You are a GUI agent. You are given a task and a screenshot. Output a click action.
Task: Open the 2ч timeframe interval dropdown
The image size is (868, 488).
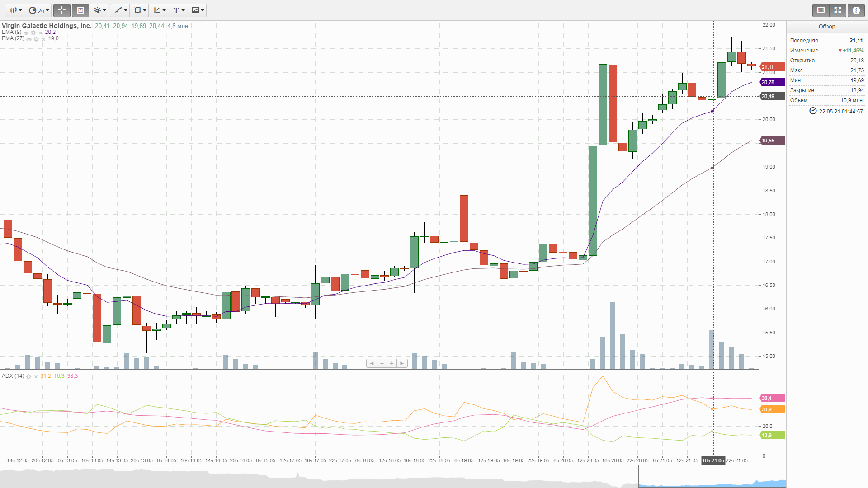(39, 10)
